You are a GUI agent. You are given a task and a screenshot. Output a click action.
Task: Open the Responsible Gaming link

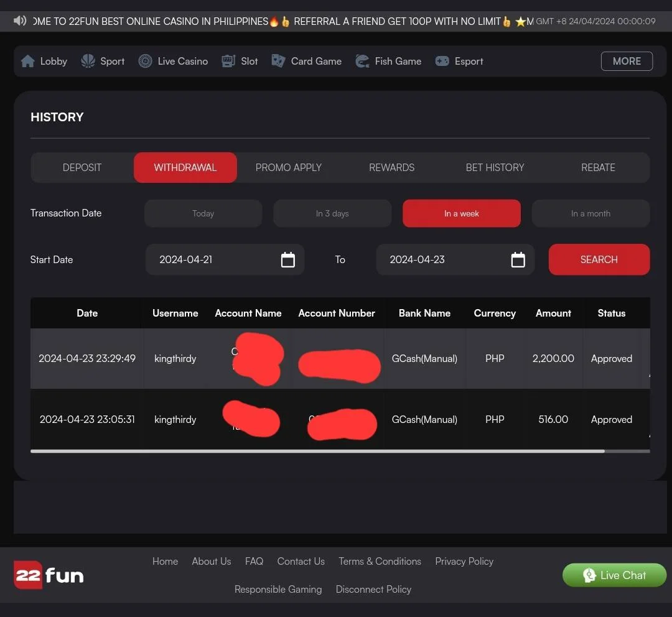[278, 589]
